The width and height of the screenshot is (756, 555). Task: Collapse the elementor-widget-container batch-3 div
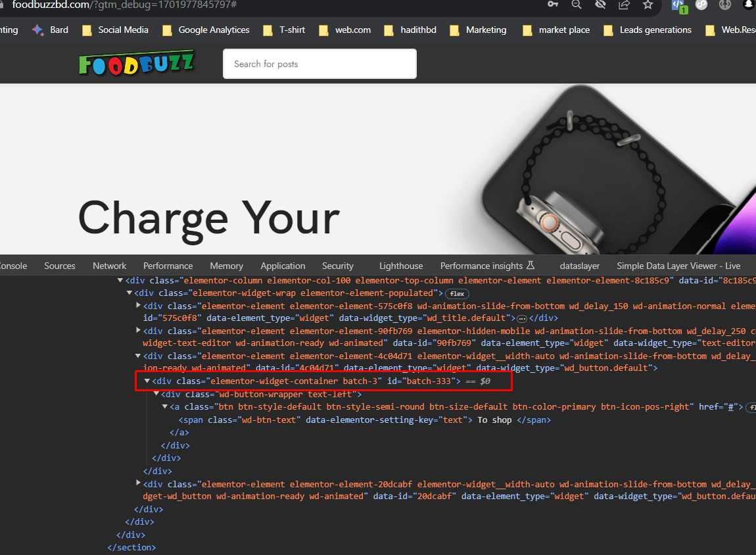coord(147,381)
